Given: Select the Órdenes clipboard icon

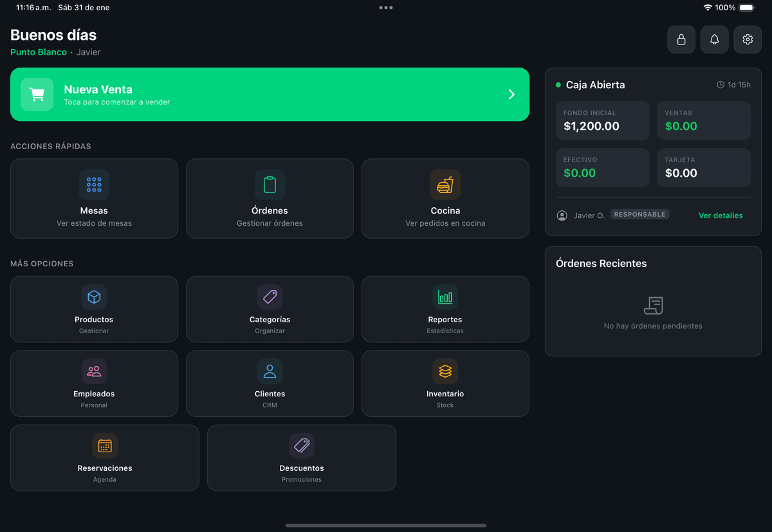Looking at the screenshot, I should click(270, 185).
